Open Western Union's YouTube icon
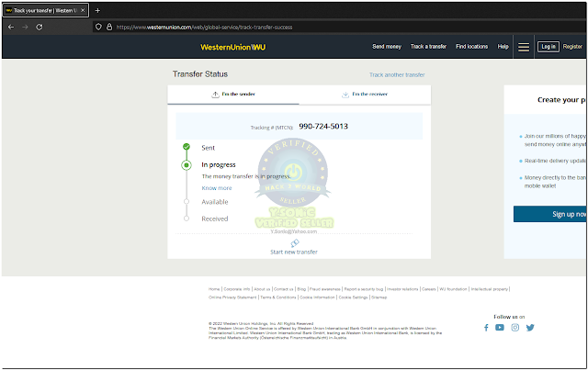 point(500,328)
